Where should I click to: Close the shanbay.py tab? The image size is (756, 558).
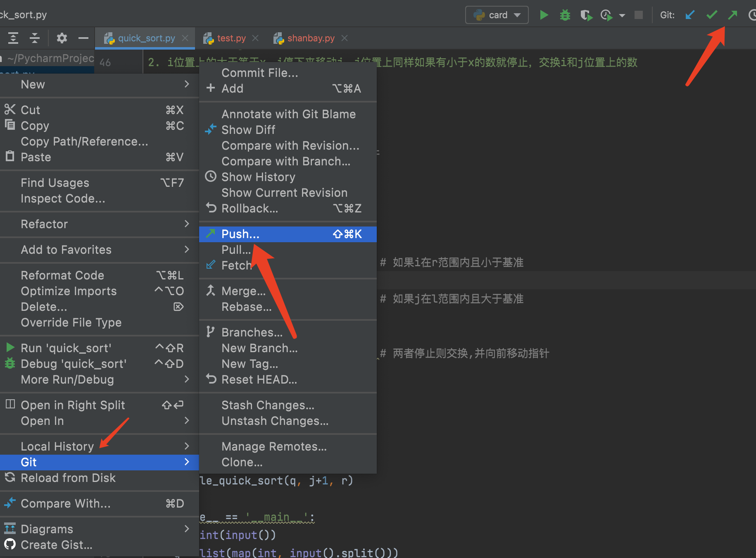345,38
